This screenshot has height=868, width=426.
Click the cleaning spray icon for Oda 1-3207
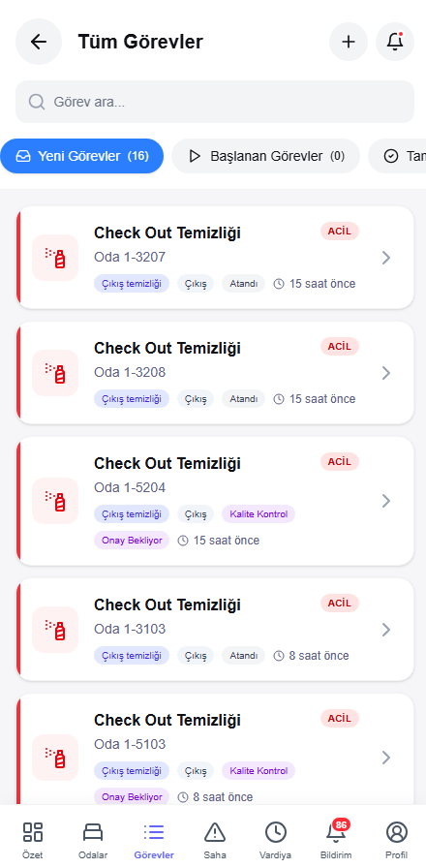coord(55,258)
